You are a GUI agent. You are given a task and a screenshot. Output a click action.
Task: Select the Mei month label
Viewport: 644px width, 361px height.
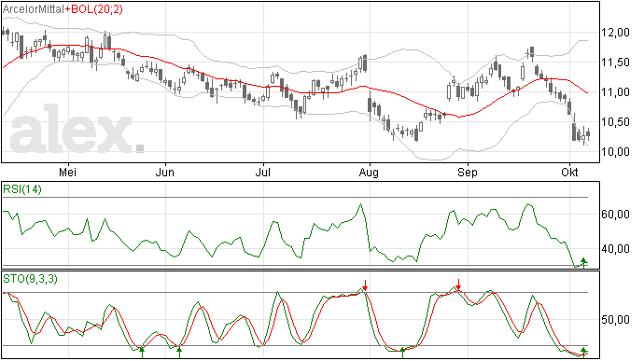coord(68,172)
